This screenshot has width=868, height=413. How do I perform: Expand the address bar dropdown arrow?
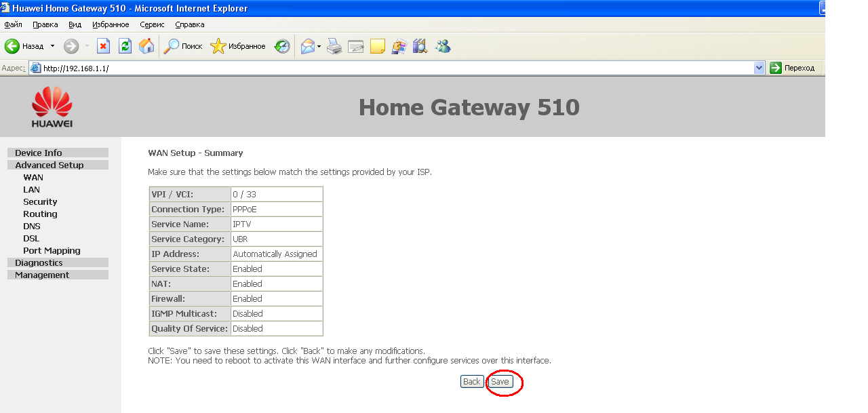coord(759,68)
